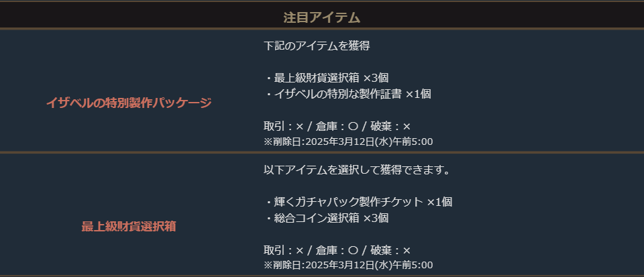The width and height of the screenshot is (644, 277).
Task: Click 破棄 : × in the イザベル package row
Action: click(390, 127)
